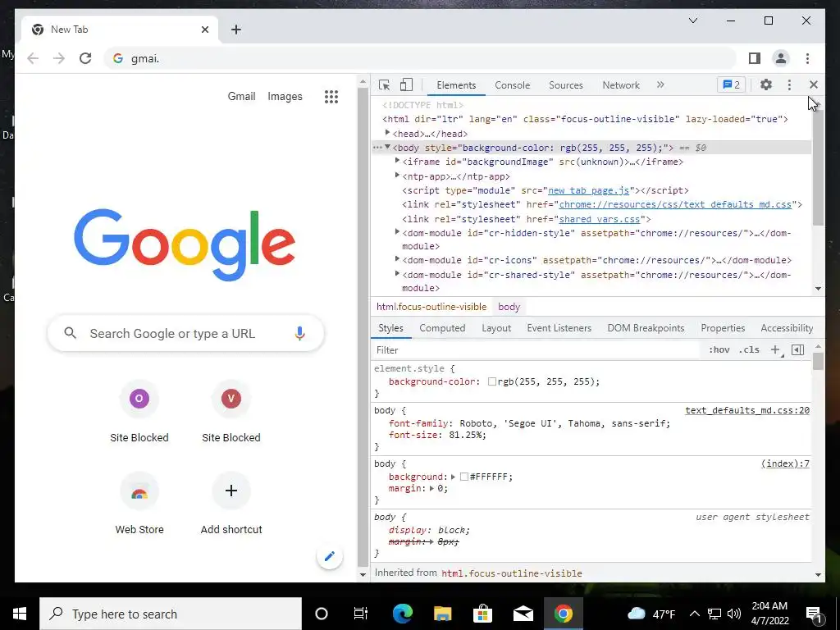The width and height of the screenshot is (840, 630).
Task: Open the (index):7 source link
Action: pos(785,464)
